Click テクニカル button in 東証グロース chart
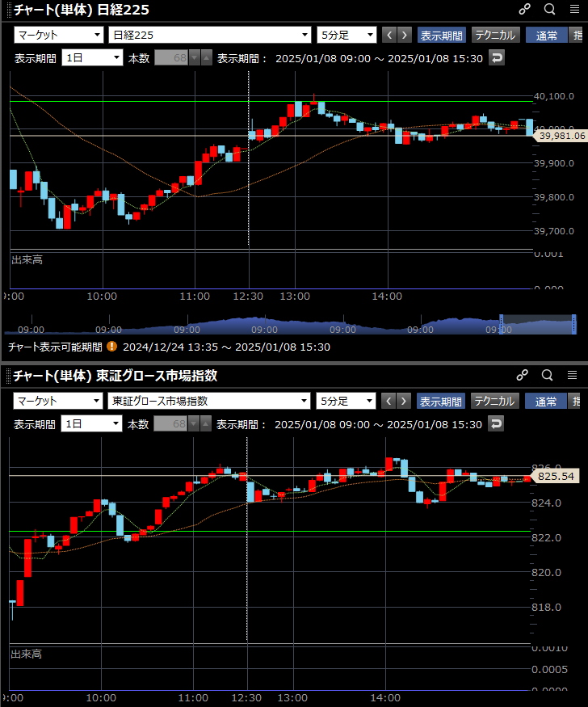The image size is (588, 707). pyautogui.click(x=495, y=401)
